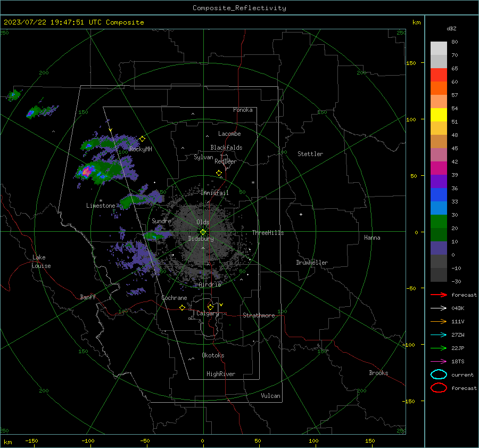Select the light gray 70–80 dBZ legend swatch

pos(439,48)
